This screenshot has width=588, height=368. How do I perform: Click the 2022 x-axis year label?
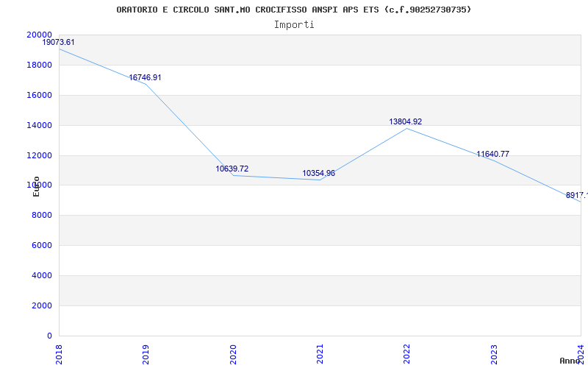[x=407, y=354]
